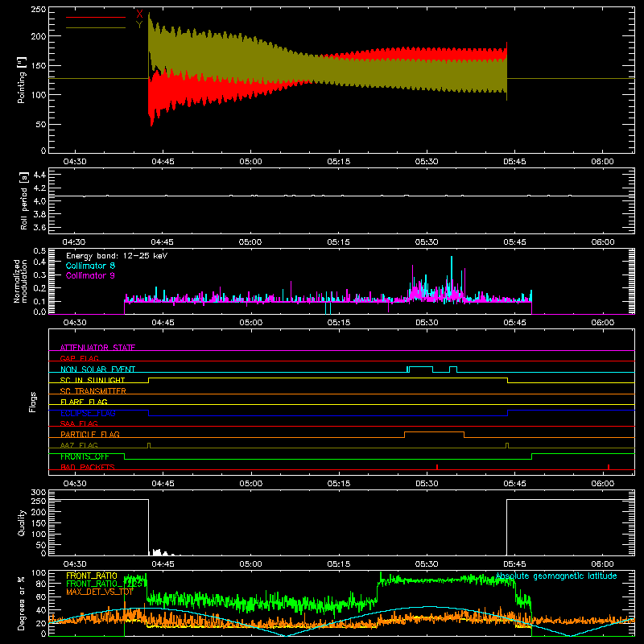The width and height of the screenshot is (644, 644).
Task: Select the PARTICLE_FLAG label
Action: pos(90,434)
